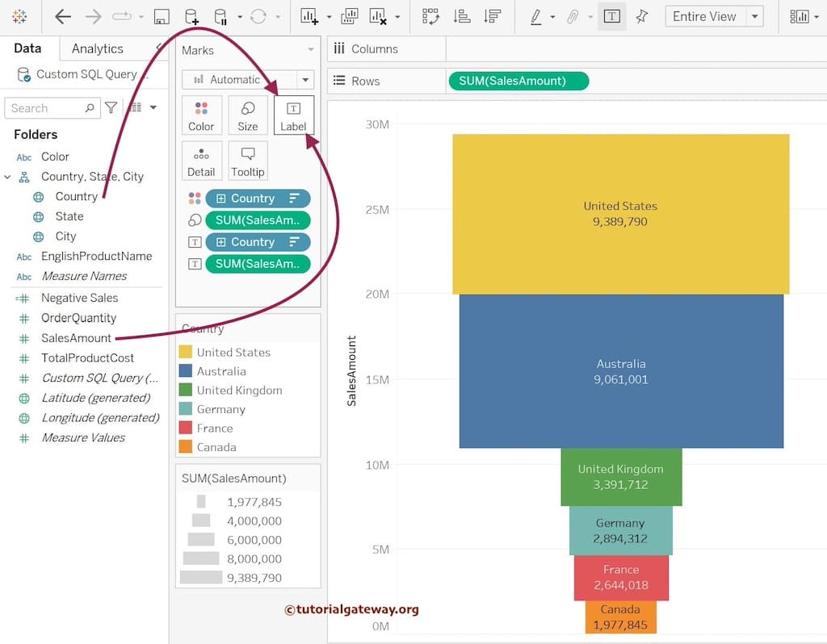This screenshot has height=644, width=827.
Task: Click the Swap Rows and Columns icon
Action: click(430, 17)
